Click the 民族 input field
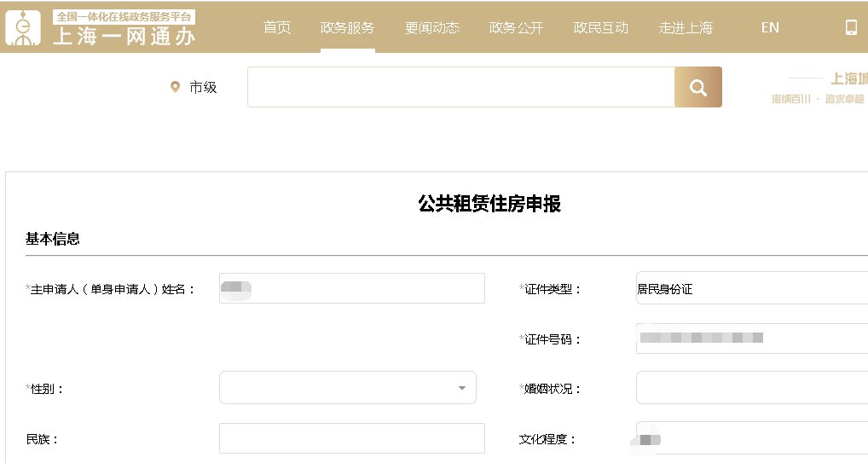The width and height of the screenshot is (868, 463). point(351,438)
